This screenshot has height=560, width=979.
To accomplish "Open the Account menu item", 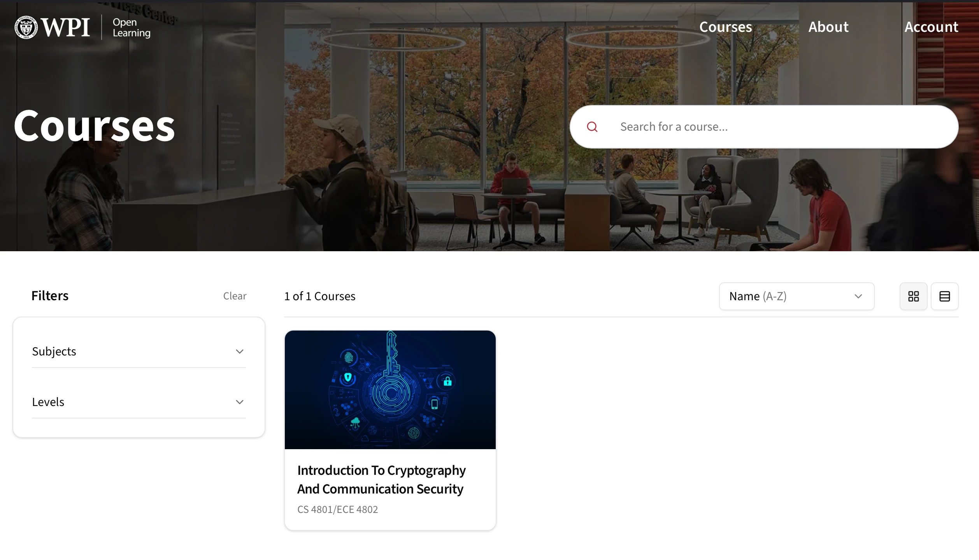I will [931, 27].
